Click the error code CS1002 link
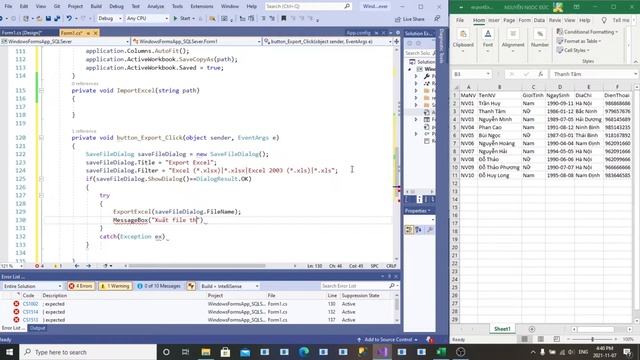Image resolution: width=640 pixels, height=360 pixels. point(30,304)
